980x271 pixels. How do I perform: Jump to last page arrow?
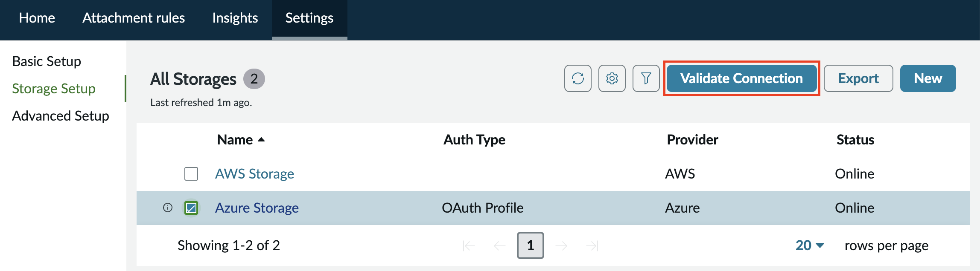(592, 245)
